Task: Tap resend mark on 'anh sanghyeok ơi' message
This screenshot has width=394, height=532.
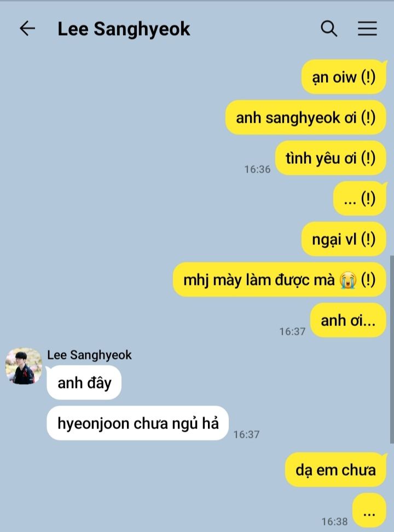Action: (368, 118)
